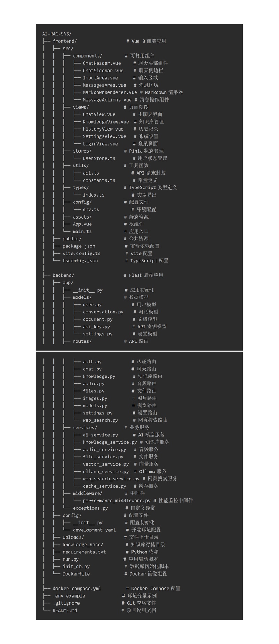Select the userStore.ts file
The width and height of the screenshot is (279, 644).
coord(99,158)
